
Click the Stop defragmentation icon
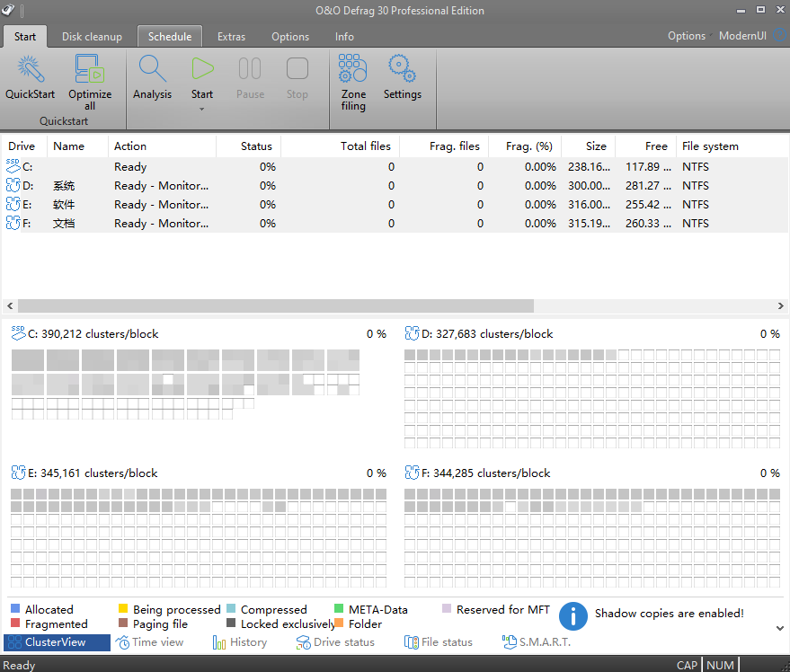coord(297,68)
